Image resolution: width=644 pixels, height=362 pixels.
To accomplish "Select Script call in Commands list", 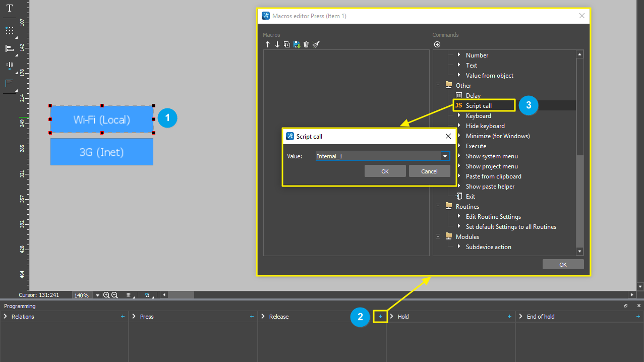I will (x=478, y=106).
